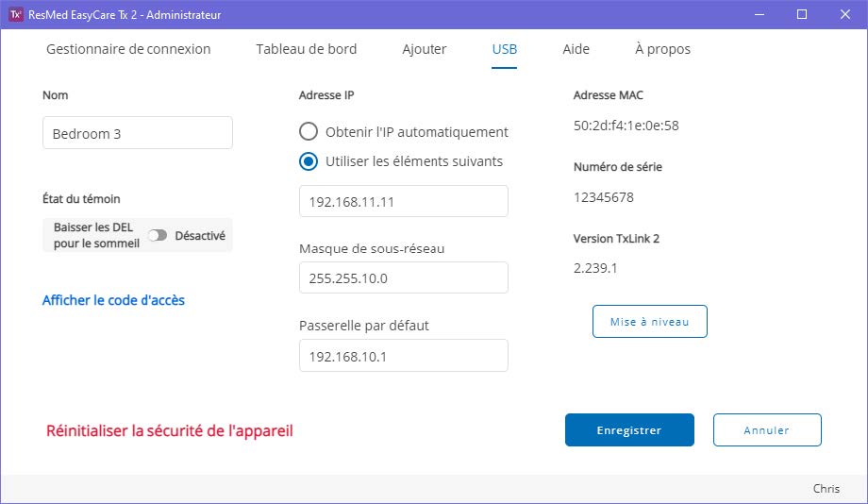
Task: Go to the À propos tab
Action: [662, 49]
